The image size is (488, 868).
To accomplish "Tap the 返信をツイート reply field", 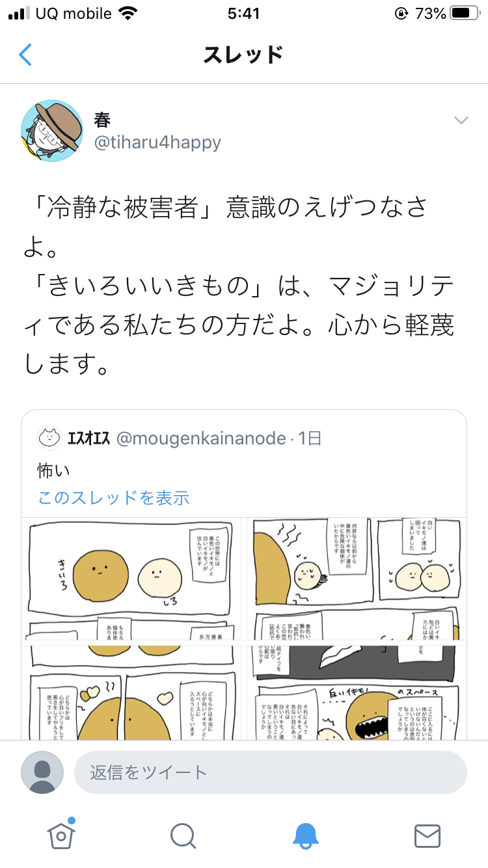I will (270, 772).
